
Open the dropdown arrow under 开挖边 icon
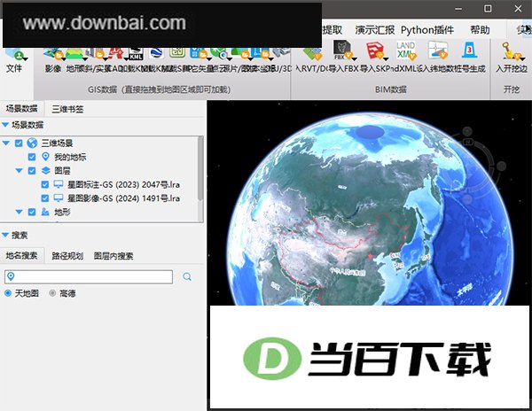coord(522,59)
